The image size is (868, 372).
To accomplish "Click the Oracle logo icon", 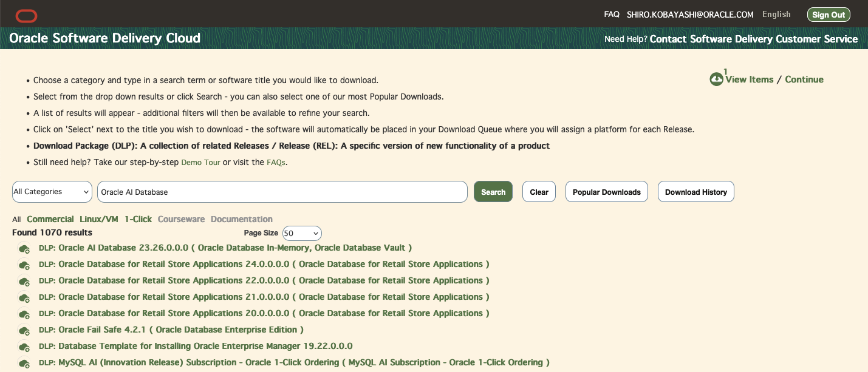I will tap(26, 15).
